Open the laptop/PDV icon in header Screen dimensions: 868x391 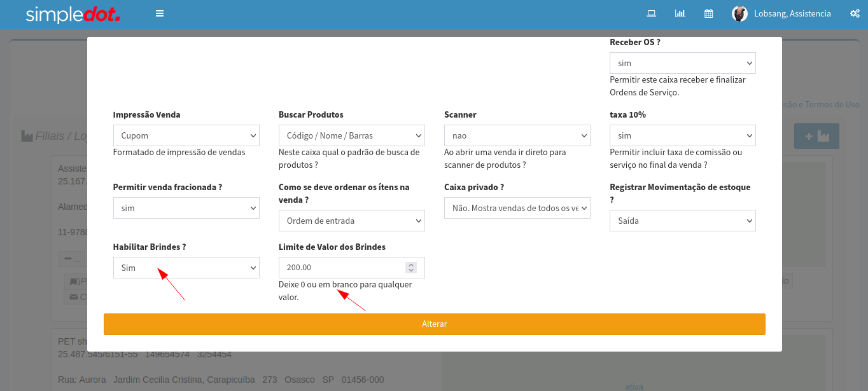[651, 13]
